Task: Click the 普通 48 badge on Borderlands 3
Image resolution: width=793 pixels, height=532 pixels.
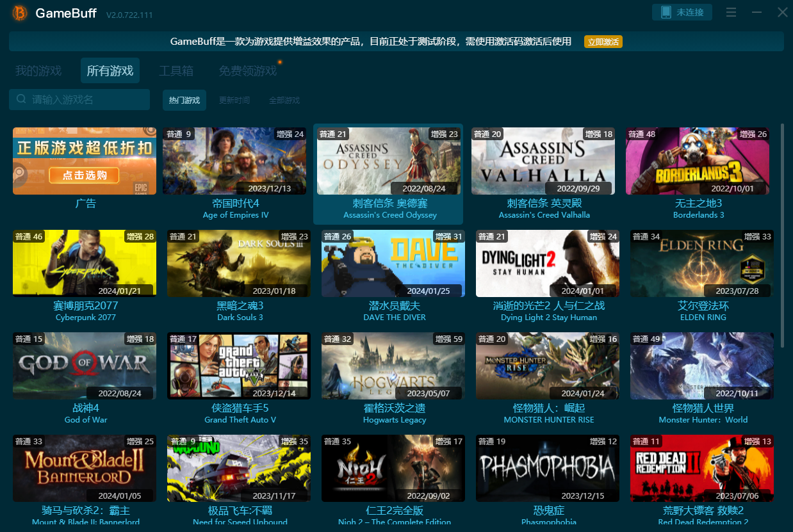Action: click(x=642, y=134)
